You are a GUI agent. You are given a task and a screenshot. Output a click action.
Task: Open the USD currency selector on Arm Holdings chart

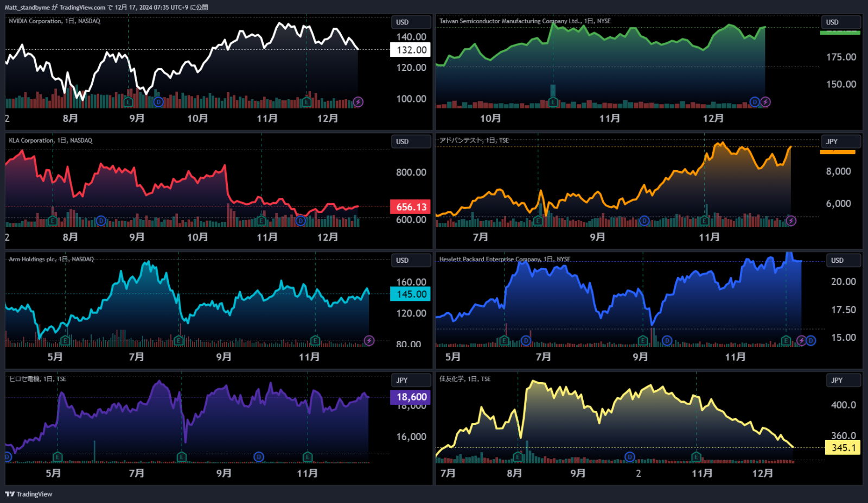(411, 260)
